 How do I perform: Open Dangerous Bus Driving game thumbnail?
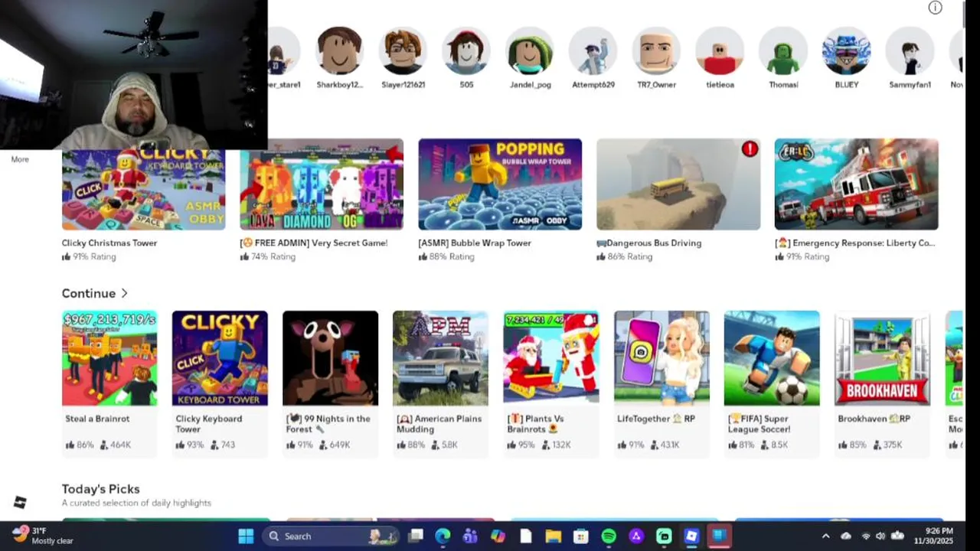[678, 184]
